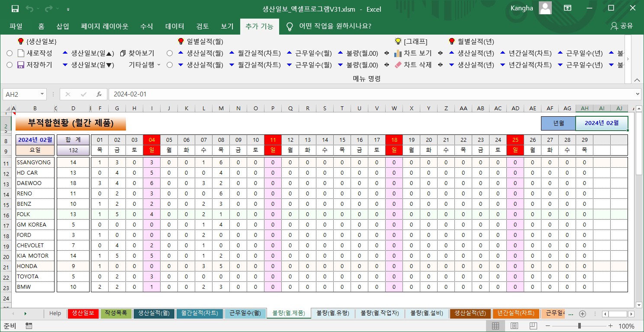This screenshot has width=644, height=332.
Task: Select radio button before lower 생산실적(월)
Action: (x=170, y=65)
